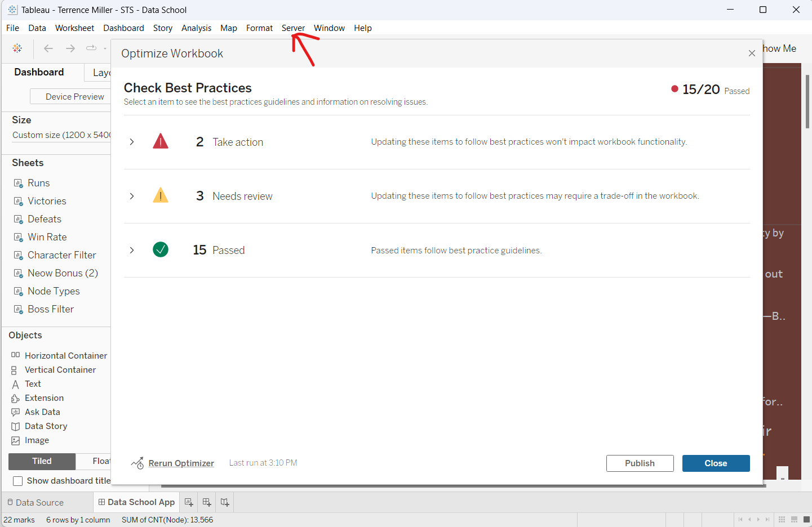The image size is (812, 527).
Task: Click the Runs sheet icon
Action: 18,183
